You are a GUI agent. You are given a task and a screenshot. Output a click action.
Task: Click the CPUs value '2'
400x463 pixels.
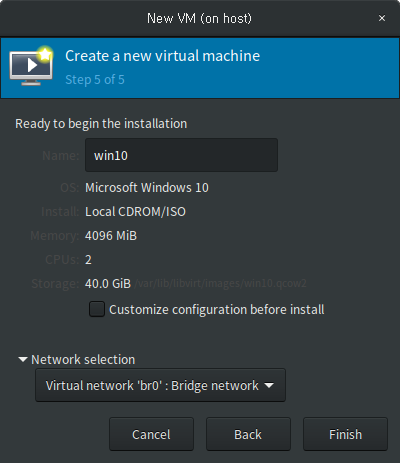pos(88,260)
